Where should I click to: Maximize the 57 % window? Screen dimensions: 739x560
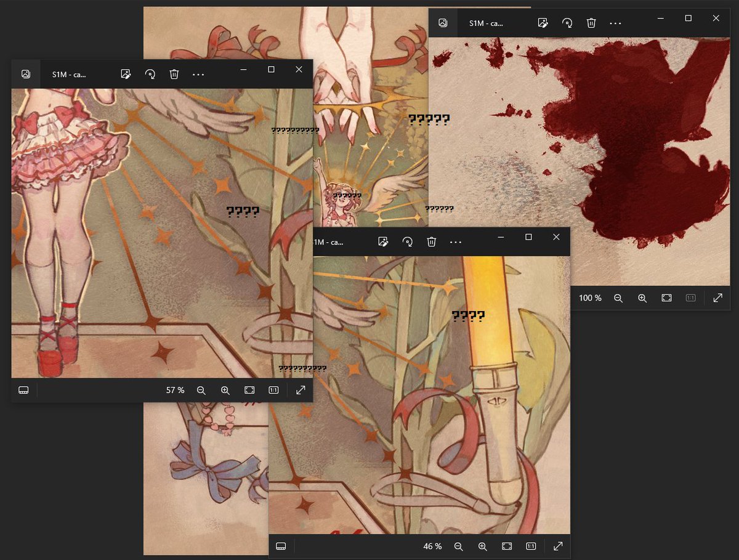point(271,70)
